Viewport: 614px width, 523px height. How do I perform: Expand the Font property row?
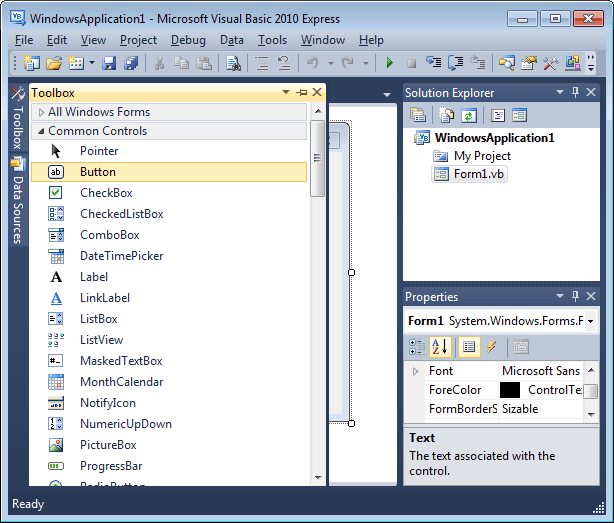pyautogui.click(x=415, y=372)
